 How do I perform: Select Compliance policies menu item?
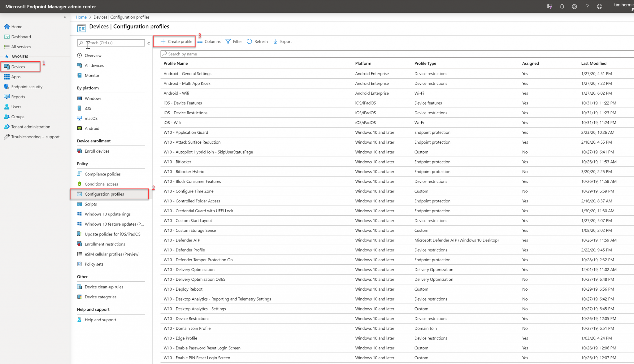(x=102, y=174)
